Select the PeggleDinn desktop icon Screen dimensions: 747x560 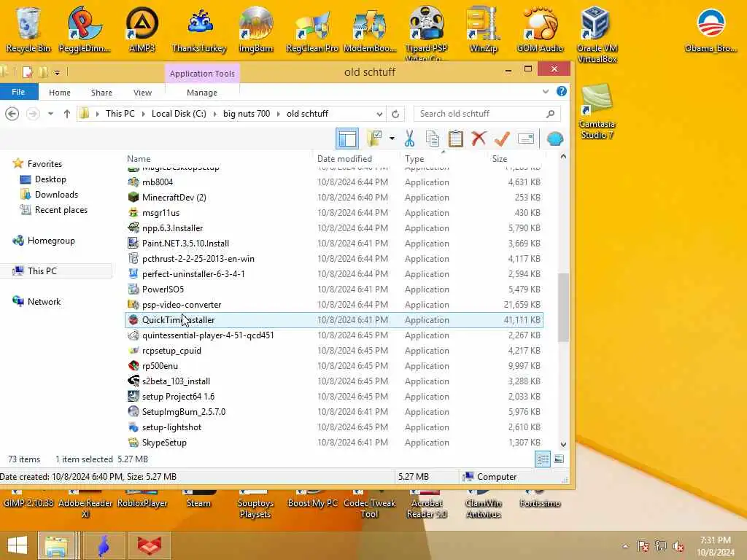pyautogui.click(x=85, y=29)
